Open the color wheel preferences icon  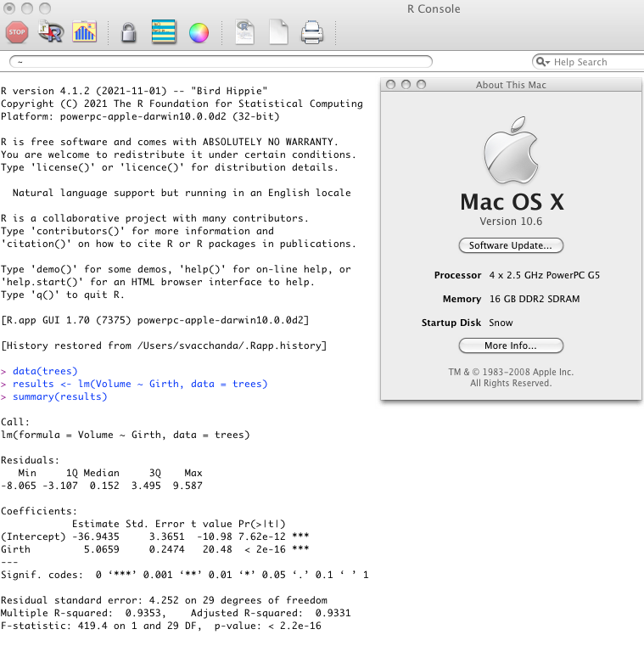(199, 32)
